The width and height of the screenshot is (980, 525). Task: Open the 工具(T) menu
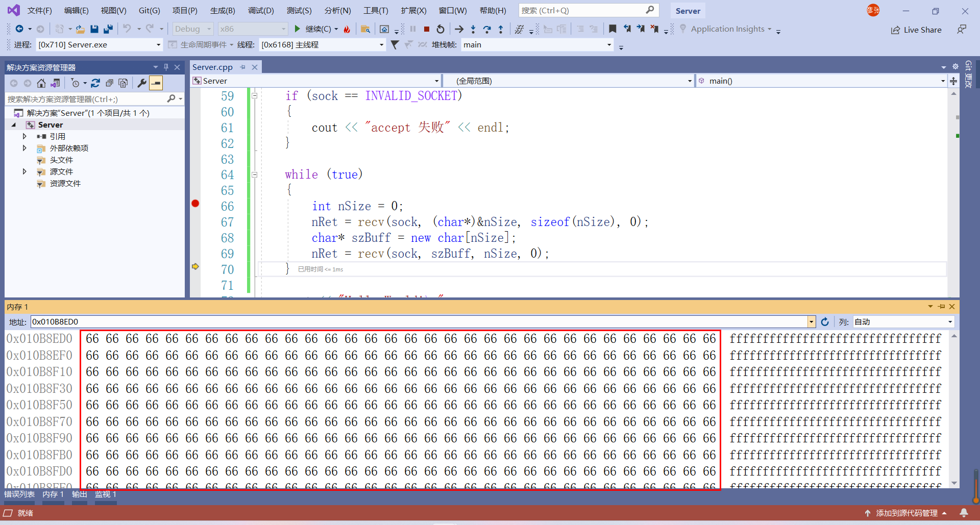pos(376,11)
